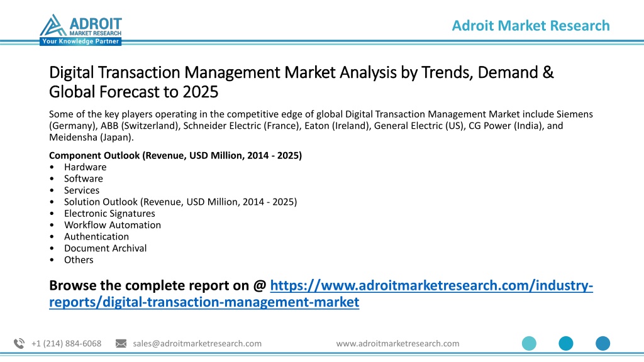Click the 'Browse the complete report on @' text
Image resolution: width=644 pixels, height=362 pixels.
pos(158,285)
